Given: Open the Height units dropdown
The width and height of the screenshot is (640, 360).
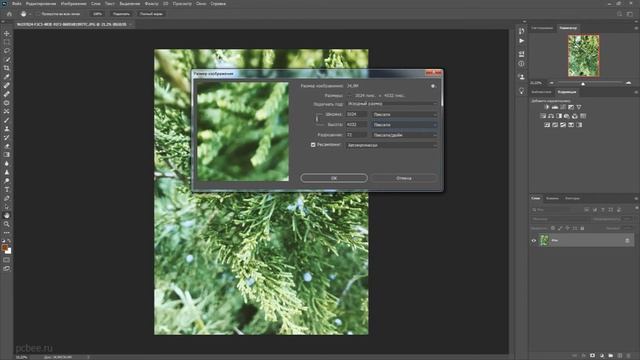Looking at the screenshot, I should click(404, 125).
